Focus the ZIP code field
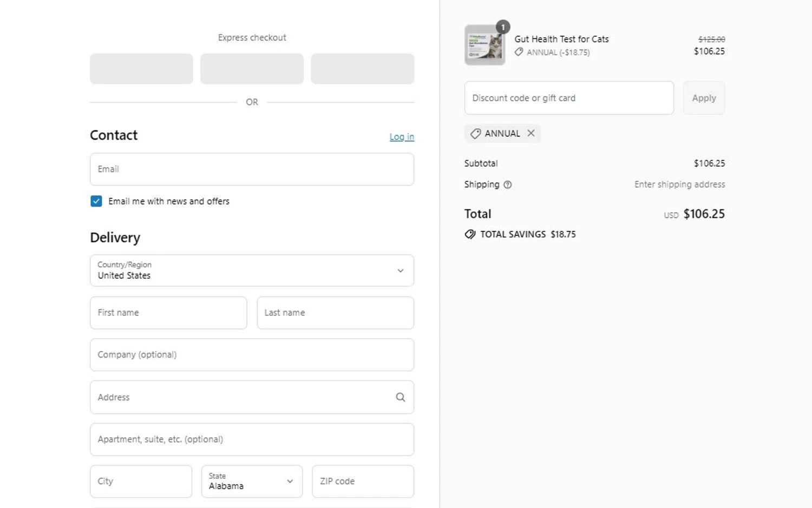The image size is (812, 508). 363,481
